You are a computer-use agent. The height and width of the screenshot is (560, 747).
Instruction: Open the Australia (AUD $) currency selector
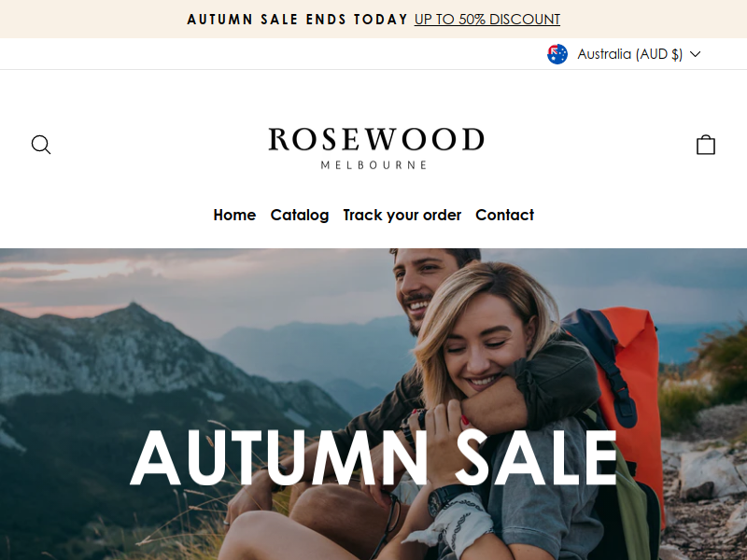click(x=624, y=54)
